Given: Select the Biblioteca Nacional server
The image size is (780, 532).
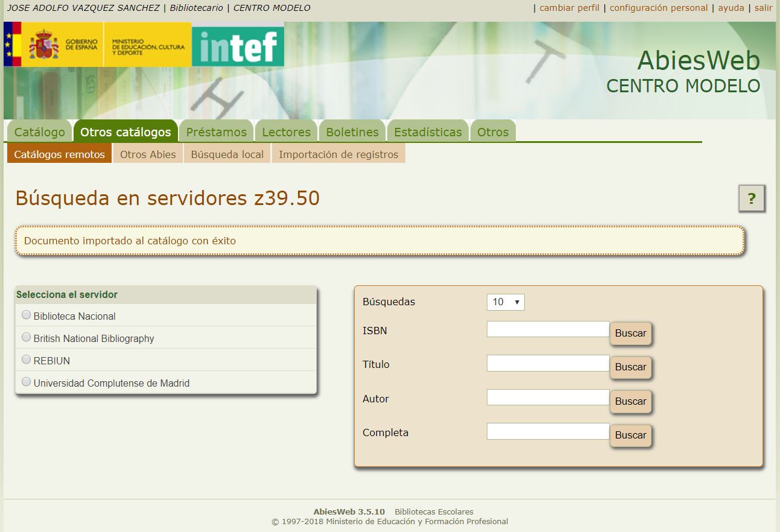Looking at the screenshot, I should [x=26, y=315].
